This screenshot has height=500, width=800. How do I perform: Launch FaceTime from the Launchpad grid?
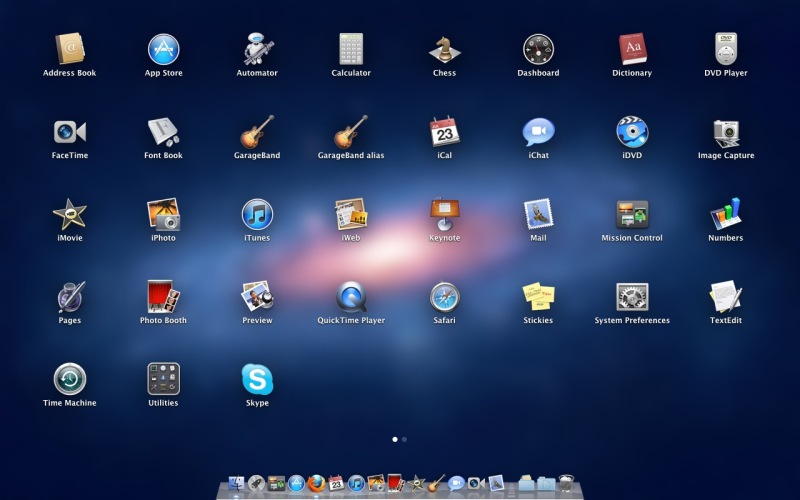point(70,132)
